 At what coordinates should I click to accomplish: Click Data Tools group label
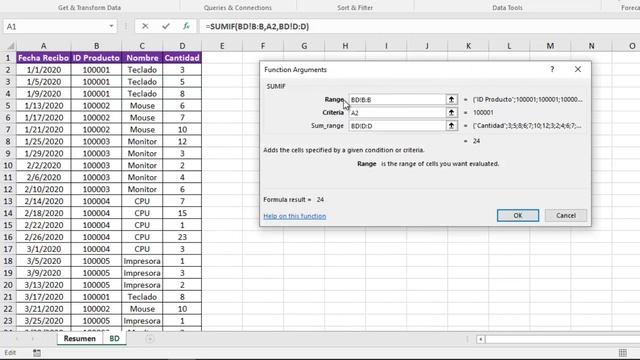pyautogui.click(x=507, y=7)
